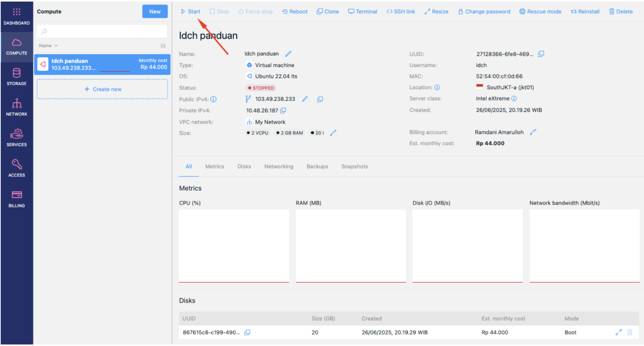Open the Access section in the sidebar
This screenshot has width=644, height=346.
coord(17,168)
